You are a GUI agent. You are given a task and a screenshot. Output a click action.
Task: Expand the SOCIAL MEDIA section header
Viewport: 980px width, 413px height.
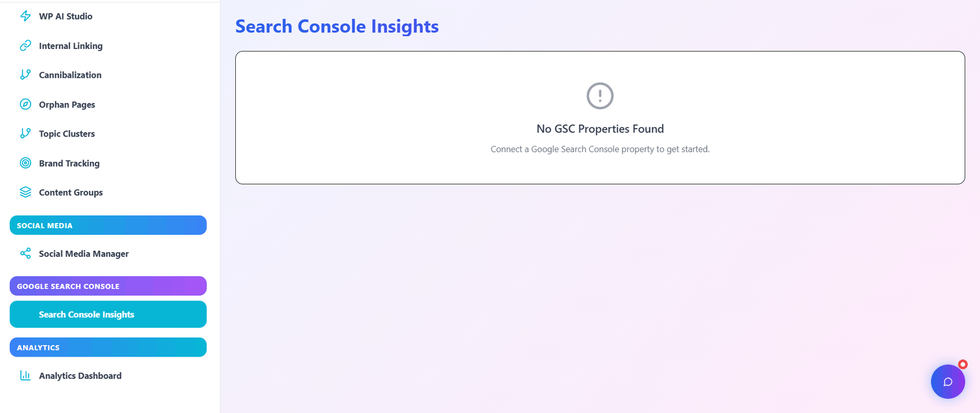point(108,225)
